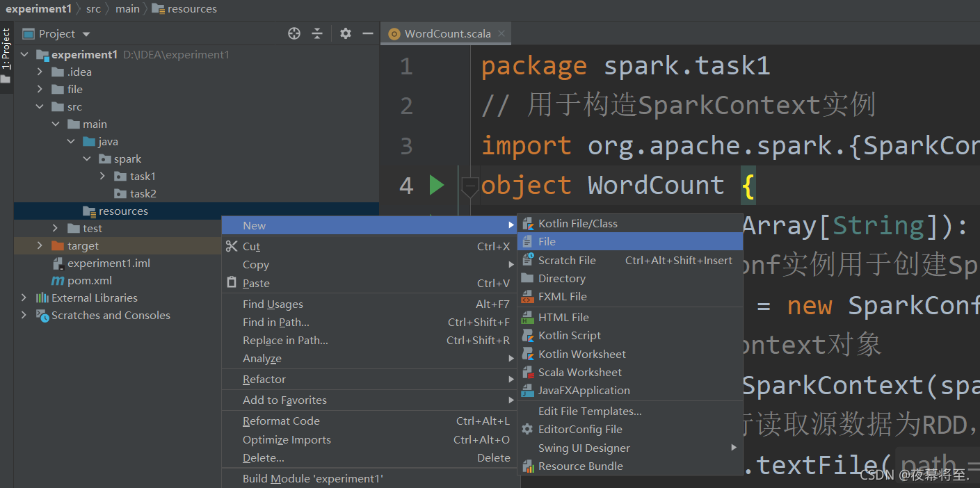Click the Scratch File icon
This screenshot has width=980, height=488.
(528, 260)
